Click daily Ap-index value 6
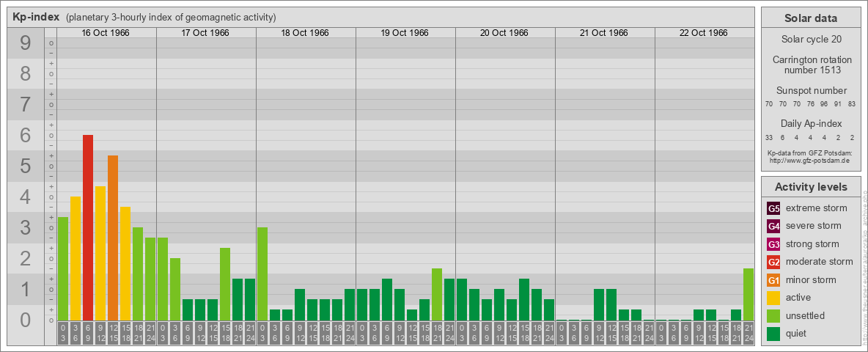The height and width of the screenshot is (352, 868). pyautogui.click(x=783, y=137)
